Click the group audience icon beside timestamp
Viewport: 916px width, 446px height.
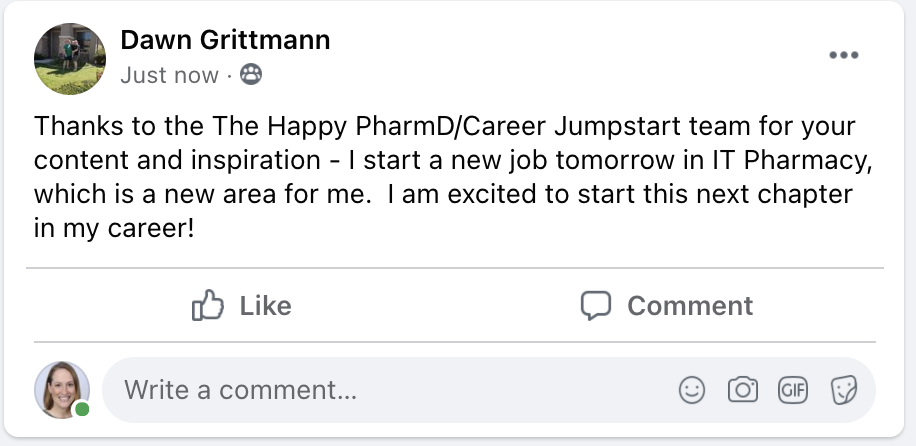(x=252, y=75)
